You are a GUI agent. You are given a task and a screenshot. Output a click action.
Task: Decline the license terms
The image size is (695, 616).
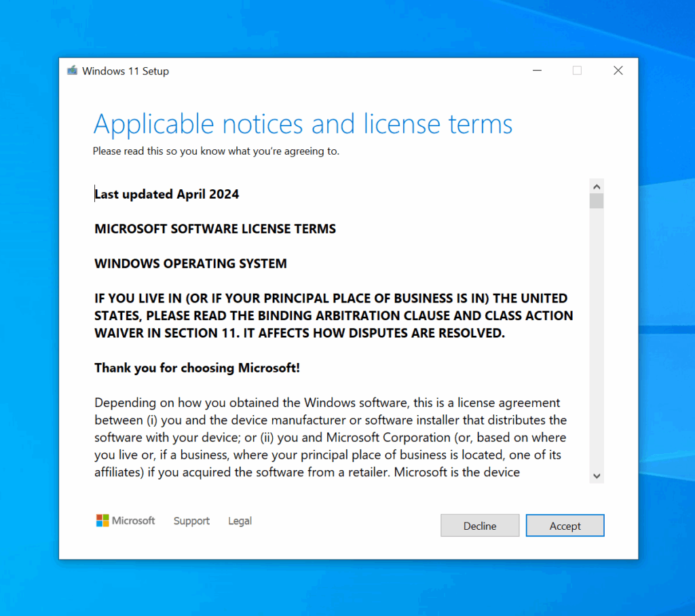[480, 526]
